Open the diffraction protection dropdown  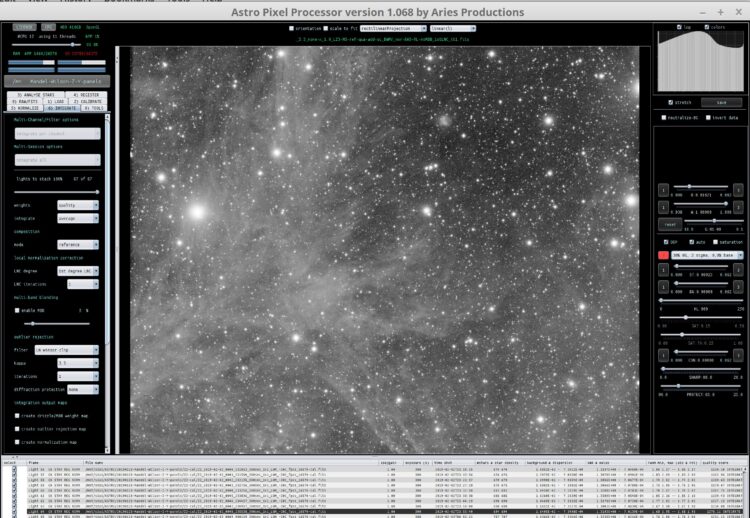[83, 389]
